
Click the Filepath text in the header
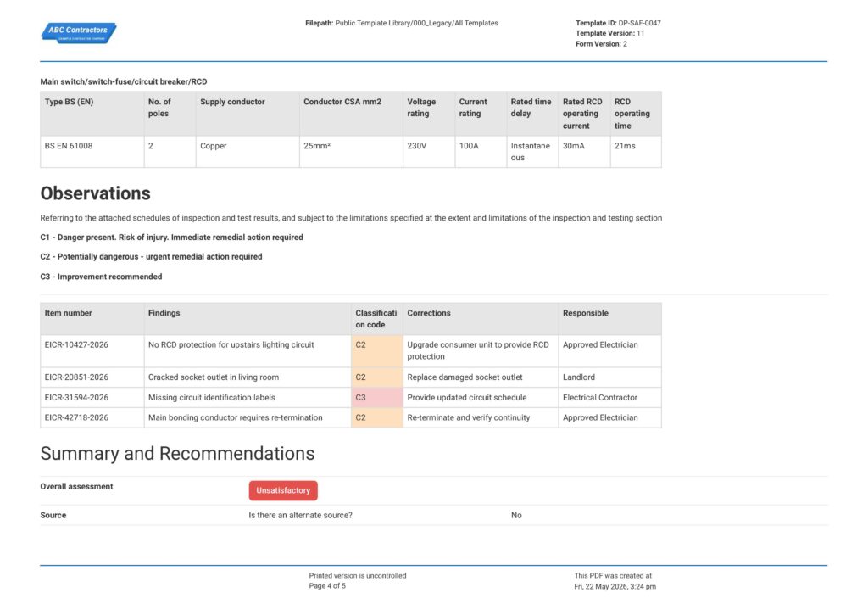[x=401, y=23]
